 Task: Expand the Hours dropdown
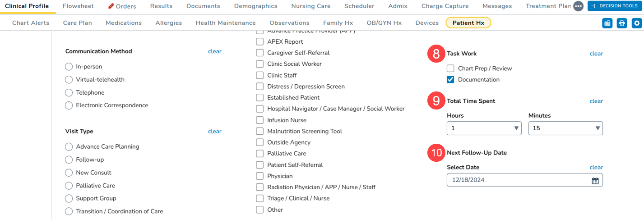[x=484, y=128]
